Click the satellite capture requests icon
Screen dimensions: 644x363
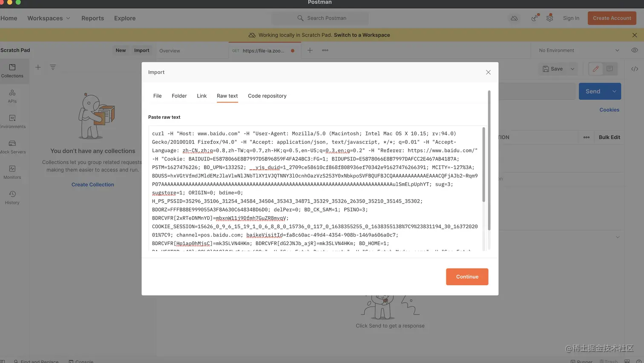[535, 18]
